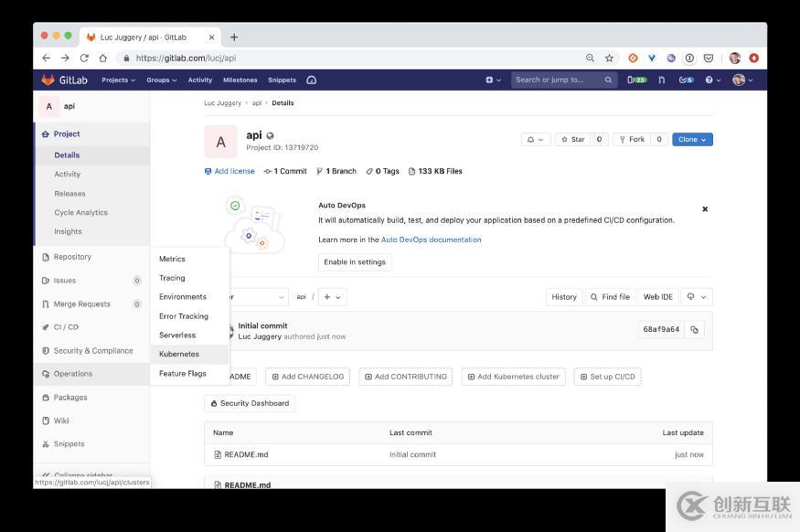Expand the blue Clone dropdown

coord(692,139)
